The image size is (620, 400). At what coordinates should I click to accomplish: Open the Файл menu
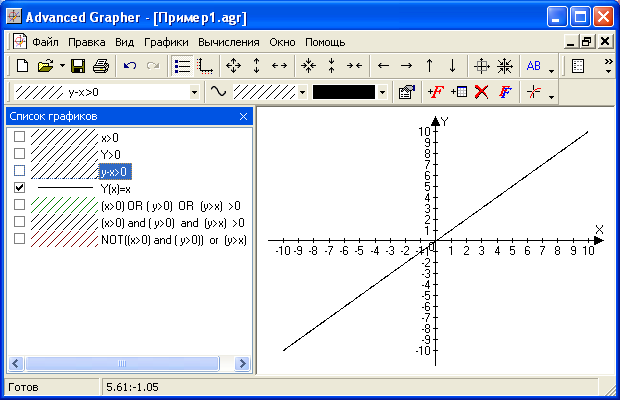[x=45, y=42]
